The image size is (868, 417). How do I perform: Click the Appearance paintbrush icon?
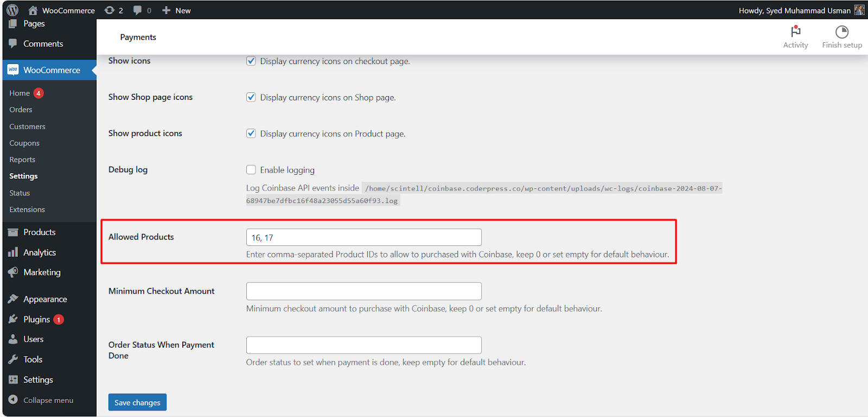[x=13, y=299]
